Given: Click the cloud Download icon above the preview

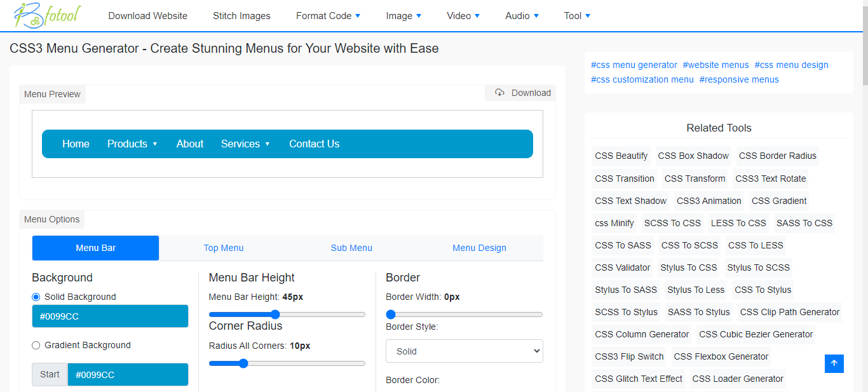Looking at the screenshot, I should coord(501,93).
